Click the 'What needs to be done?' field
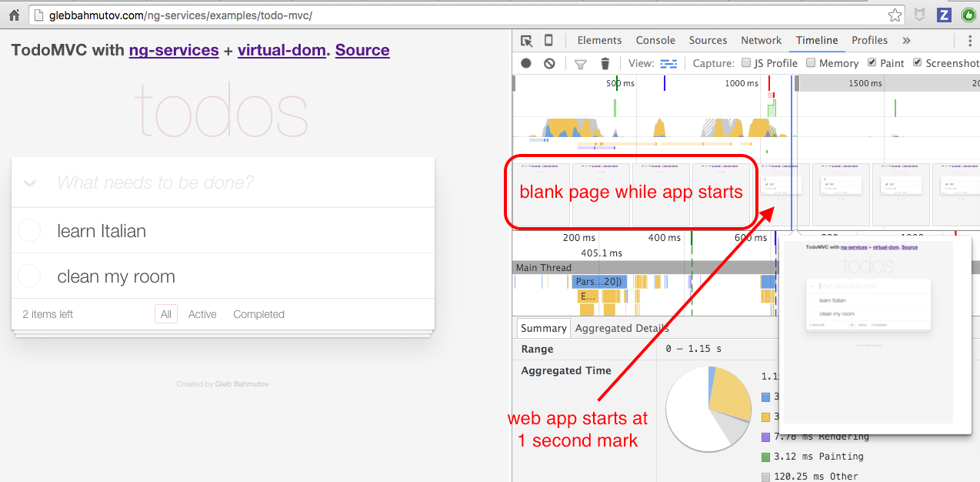The height and width of the screenshot is (482, 980). (223, 182)
